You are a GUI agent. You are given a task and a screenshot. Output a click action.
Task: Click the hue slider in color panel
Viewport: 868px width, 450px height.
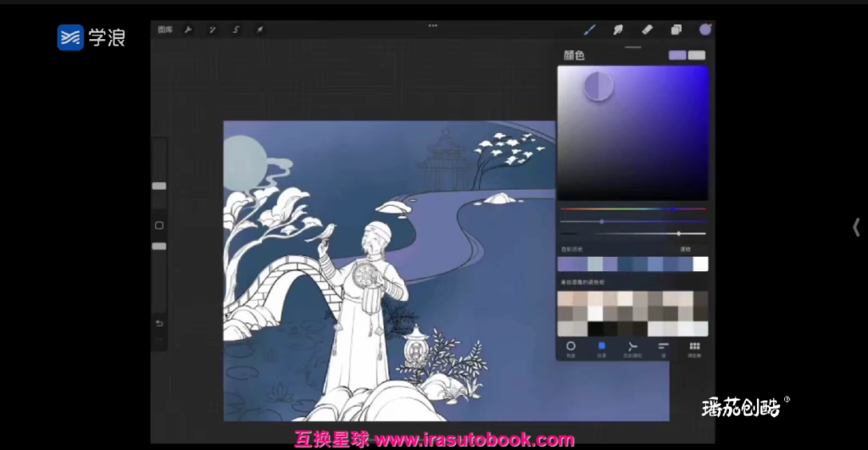tap(632, 209)
